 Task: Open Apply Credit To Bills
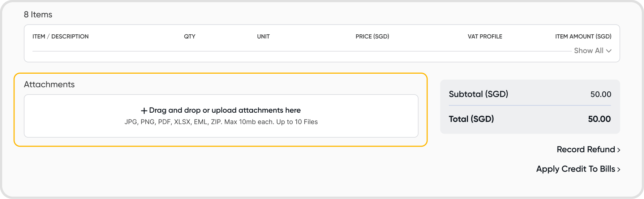point(575,169)
